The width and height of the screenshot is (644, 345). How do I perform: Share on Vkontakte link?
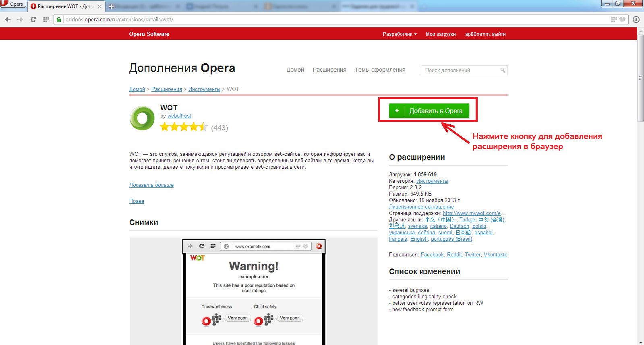tap(495, 255)
